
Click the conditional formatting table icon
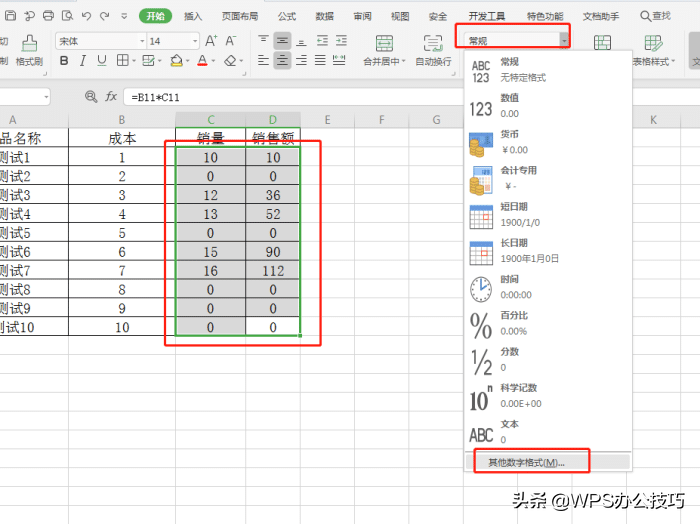point(602,43)
